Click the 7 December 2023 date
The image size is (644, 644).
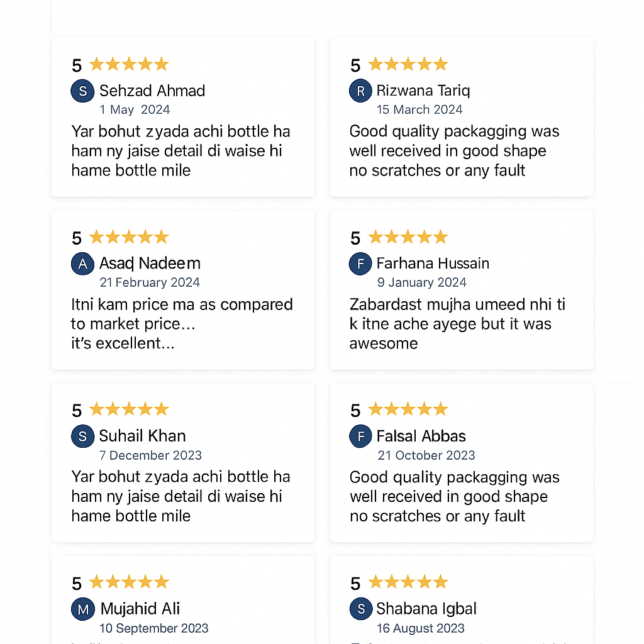click(150, 455)
